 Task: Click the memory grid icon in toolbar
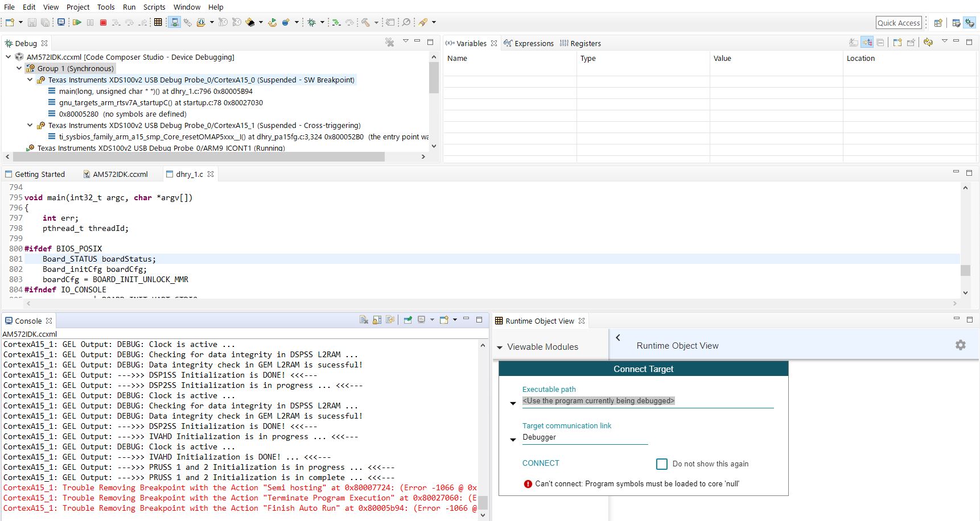158,22
